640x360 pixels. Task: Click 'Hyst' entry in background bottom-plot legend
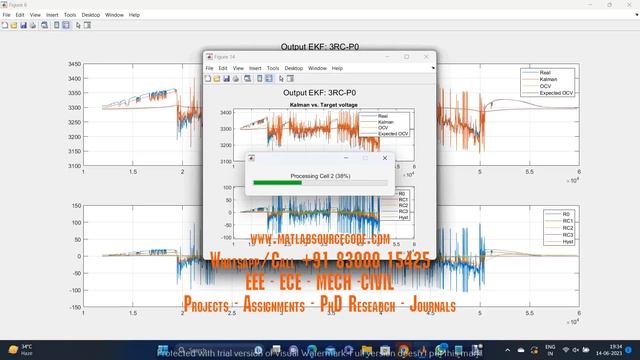pyautogui.click(x=568, y=242)
